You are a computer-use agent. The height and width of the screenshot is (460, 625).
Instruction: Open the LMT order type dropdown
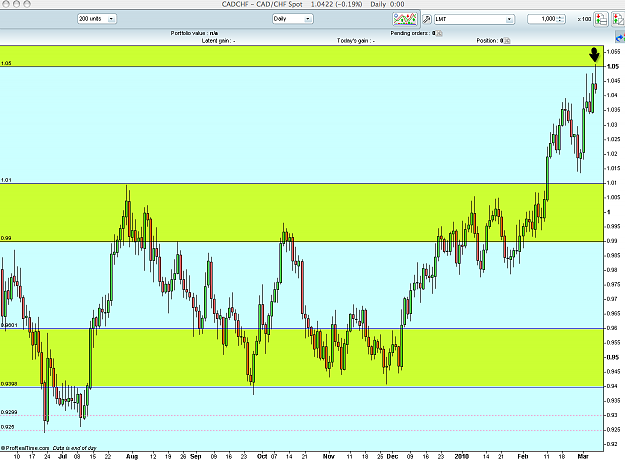tap(474, 19)
